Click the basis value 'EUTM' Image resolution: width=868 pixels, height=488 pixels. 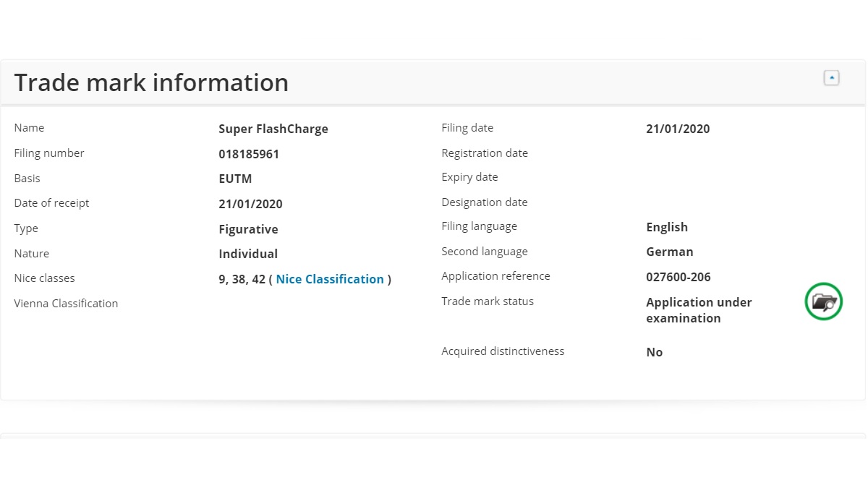pyautogui.click(x=235, y=179)
